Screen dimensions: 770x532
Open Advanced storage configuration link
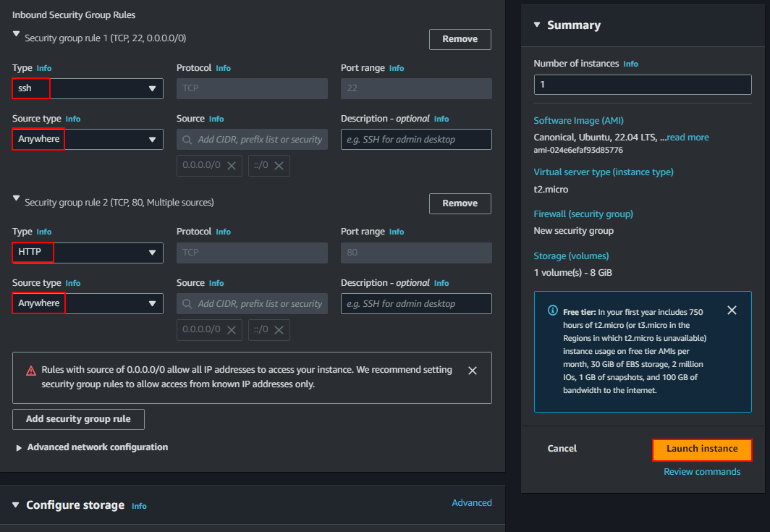coord(471,503)
